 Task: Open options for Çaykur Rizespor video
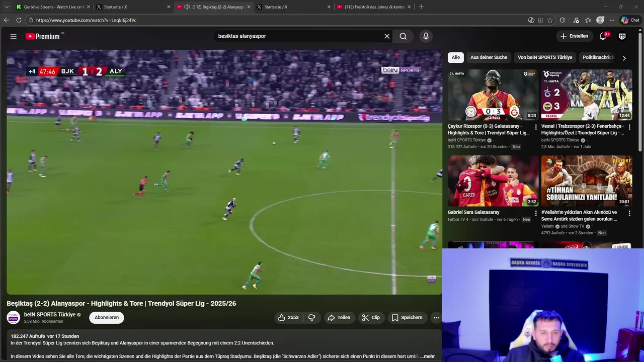pyautogui.click(x=536, y=127)
